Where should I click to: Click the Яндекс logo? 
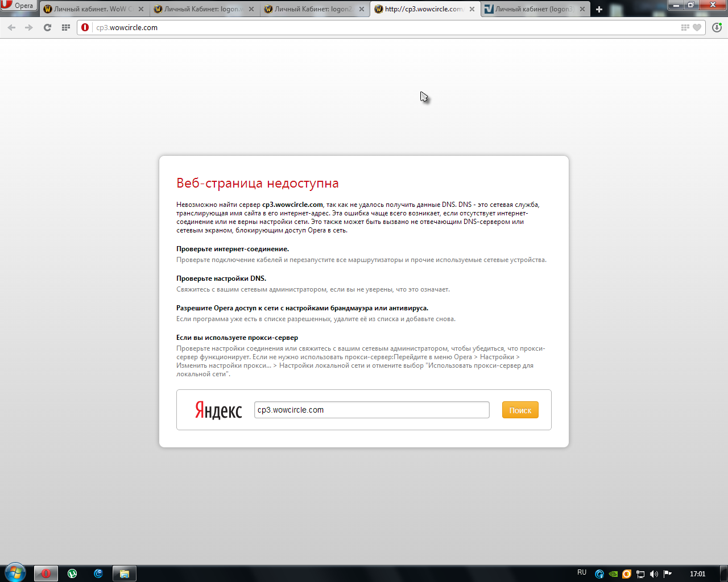pos(218,410)
